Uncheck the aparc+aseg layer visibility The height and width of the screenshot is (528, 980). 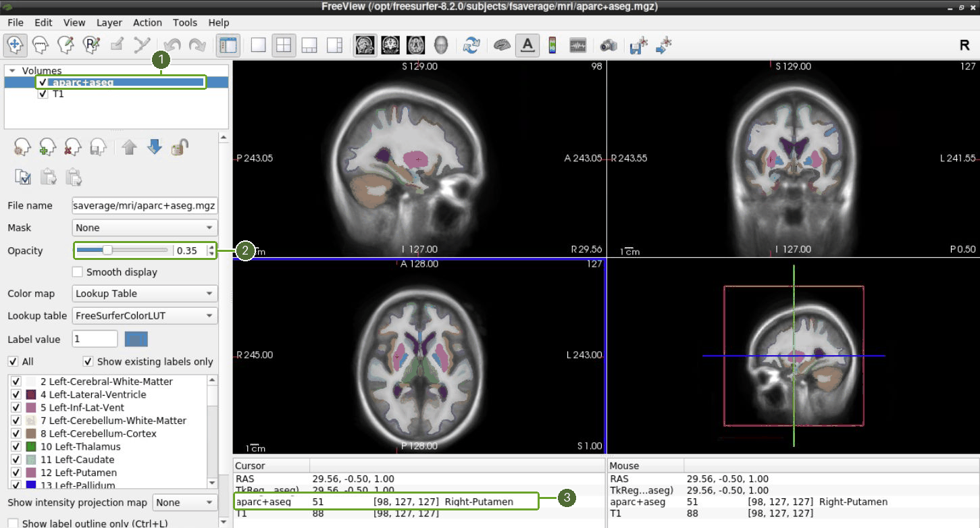point(43,82)
